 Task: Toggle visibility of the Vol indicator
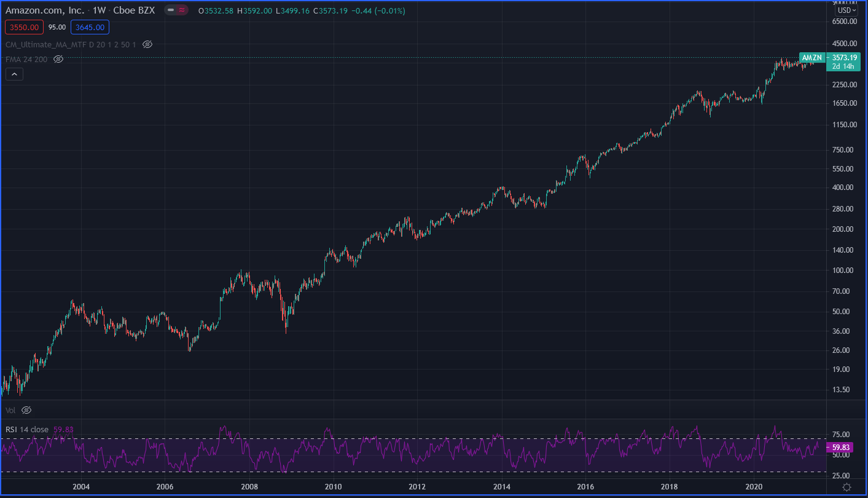[26, 409]
